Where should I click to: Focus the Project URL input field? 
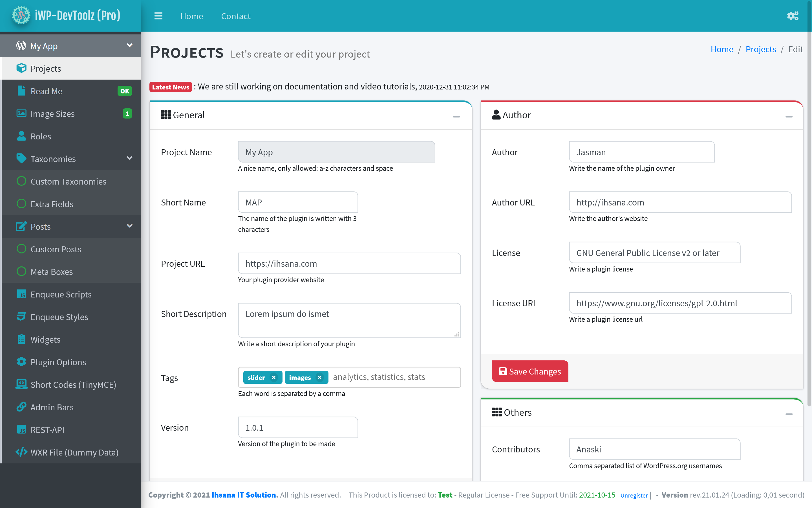click(x=349, y=263)
